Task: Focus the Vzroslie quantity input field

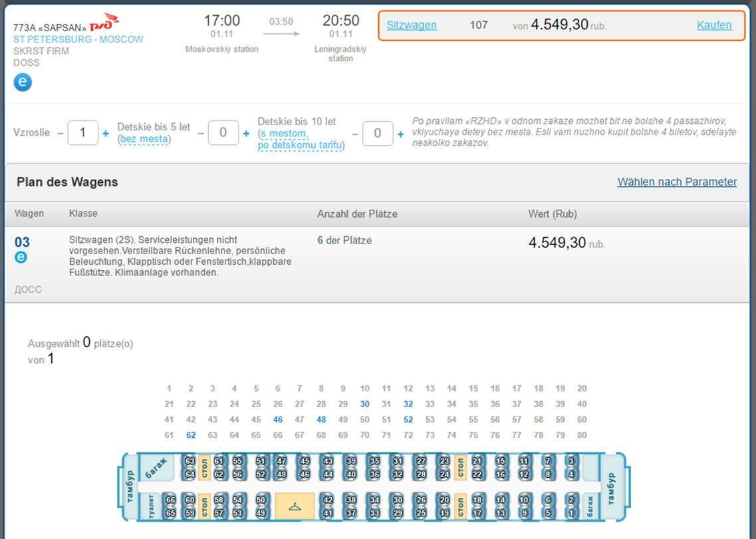Action: (x=83, y=133)
